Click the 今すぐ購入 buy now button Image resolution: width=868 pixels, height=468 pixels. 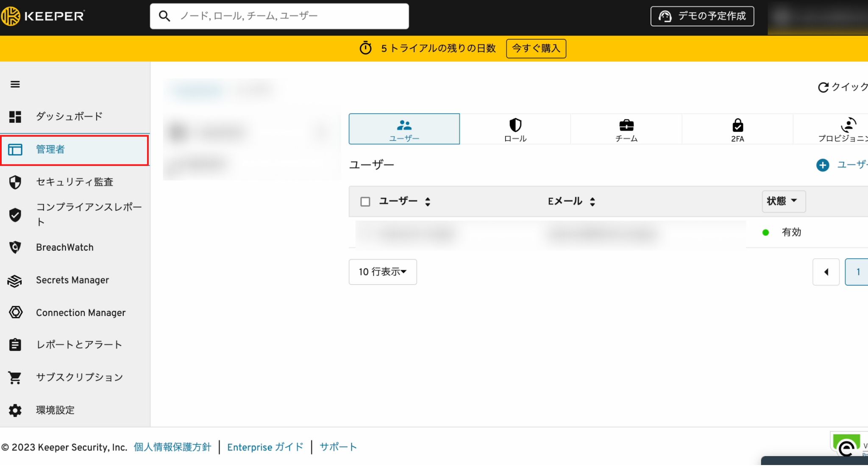536,48
